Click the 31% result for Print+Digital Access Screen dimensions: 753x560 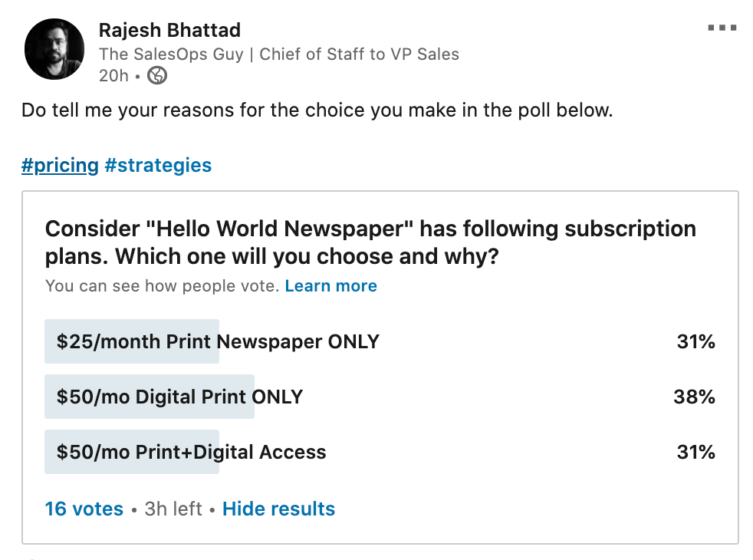point(695,452)
